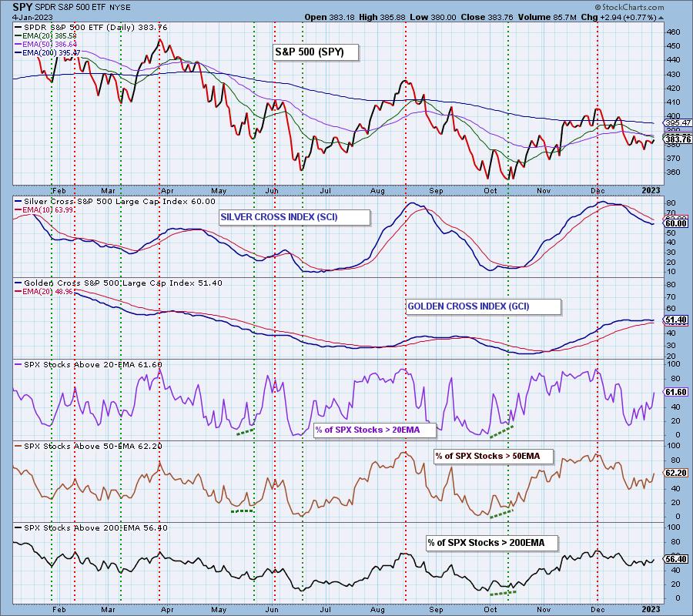
Task: Click the 383.76 price tag on right axis
Action: tap(677, 139)
